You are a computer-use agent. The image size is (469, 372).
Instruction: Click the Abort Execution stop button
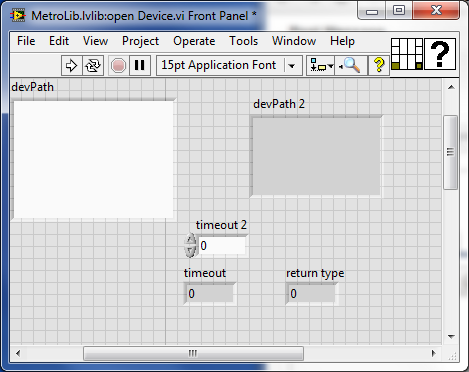pos(118,65)
